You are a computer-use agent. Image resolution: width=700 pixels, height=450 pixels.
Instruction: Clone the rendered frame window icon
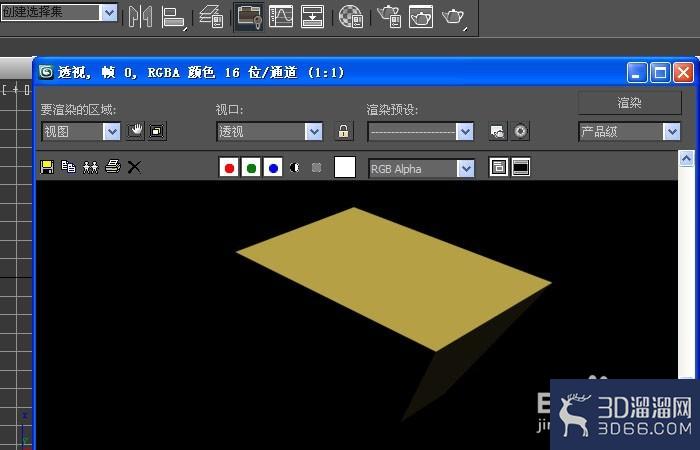tap(91, 167)
